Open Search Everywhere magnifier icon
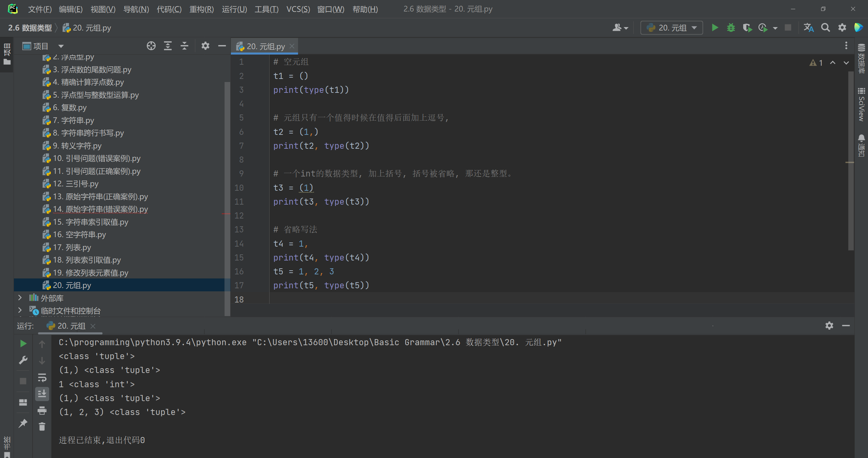The width and height of the screenshot is (868, 458). point(826,28)
